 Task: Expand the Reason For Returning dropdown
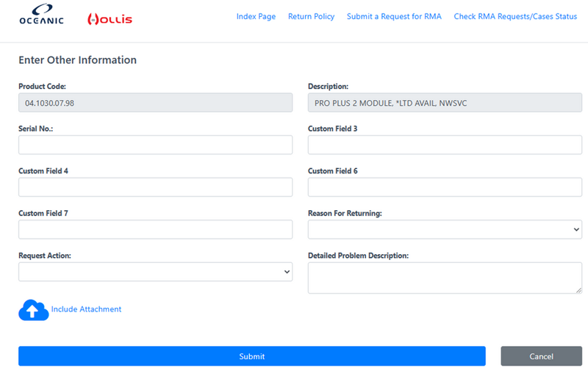point(445,230)
